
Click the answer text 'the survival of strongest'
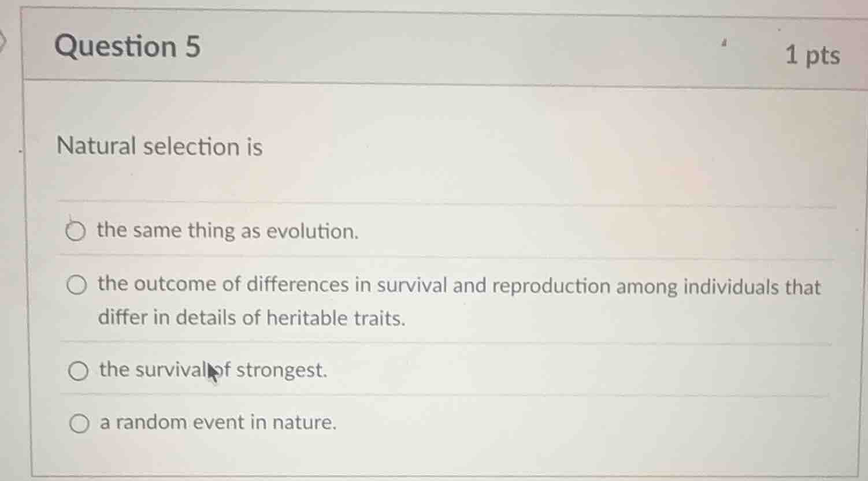(x=213, y=370)
